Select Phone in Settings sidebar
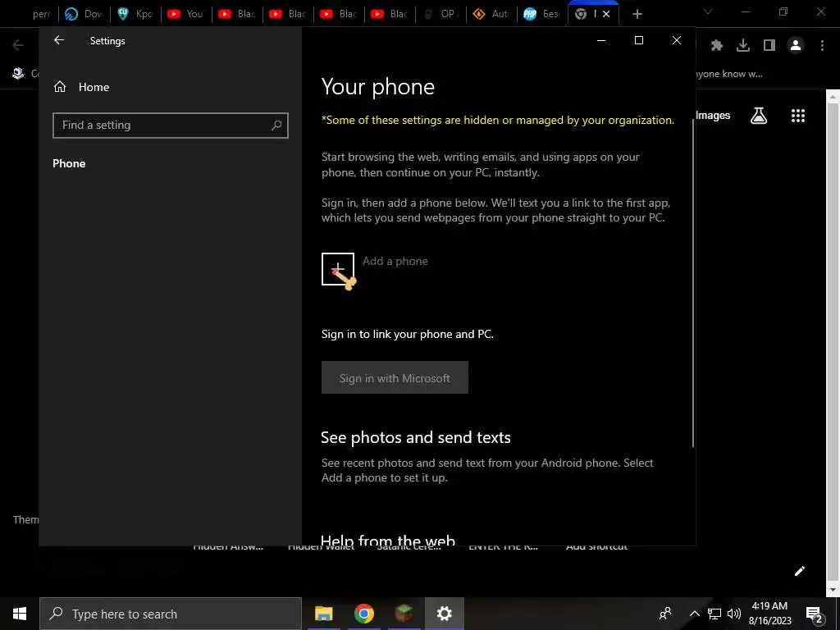Image resolution: width=840 pixels, height=630 pixels. point(69,163)
